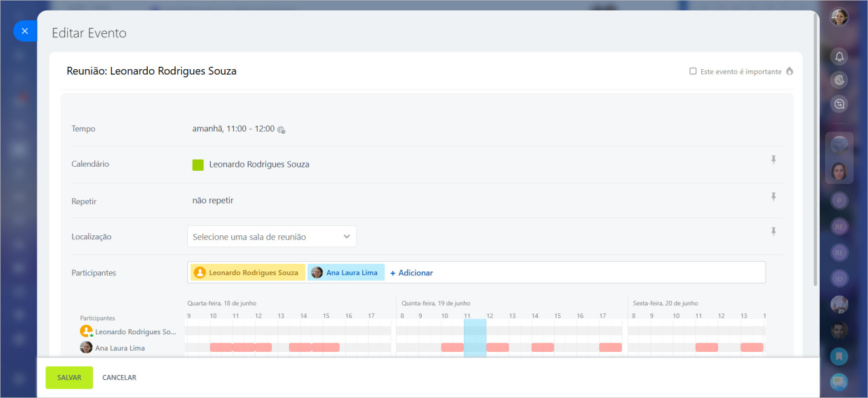Tick the 'Este evento é importante' checkbox
This screenshot has width=868, height=398.
tap(693, 71)
